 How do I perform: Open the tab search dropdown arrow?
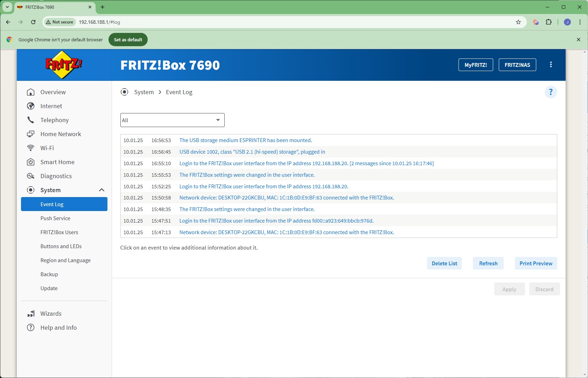tap(7, 7)
